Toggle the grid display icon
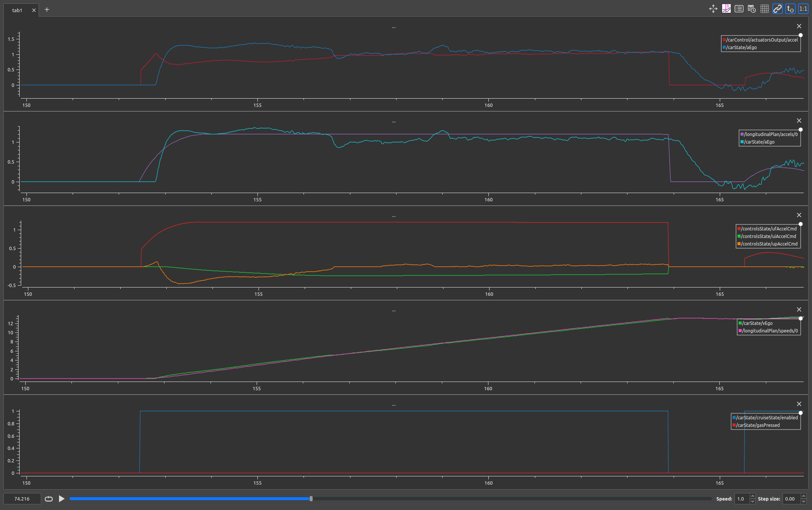This screenshot has width=812, height=510. pos(764,9)
